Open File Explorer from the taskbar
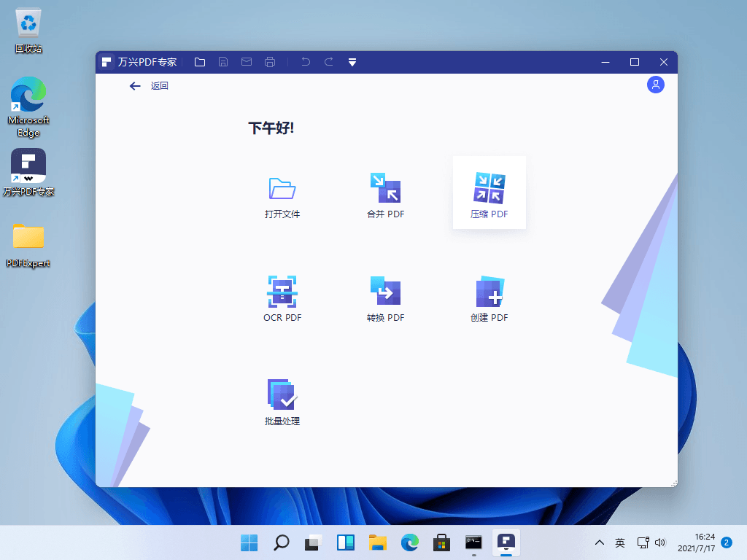The height and width of the screenshot is (560, 747). [377, 542]
